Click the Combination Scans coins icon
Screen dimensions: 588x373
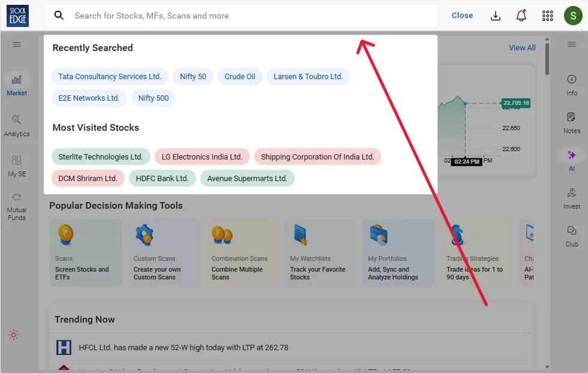(x=222, y=235)
